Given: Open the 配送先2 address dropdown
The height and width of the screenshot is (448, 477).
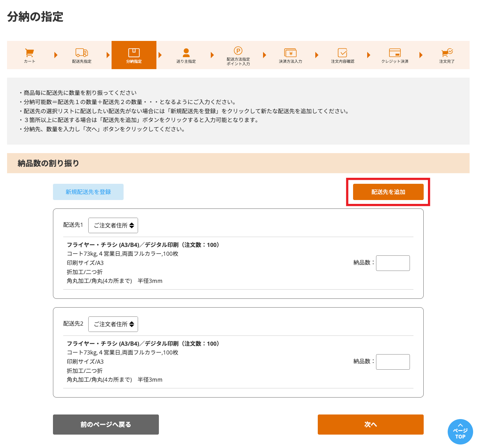Looking at the screenshot, I should [x=113, y=324].
